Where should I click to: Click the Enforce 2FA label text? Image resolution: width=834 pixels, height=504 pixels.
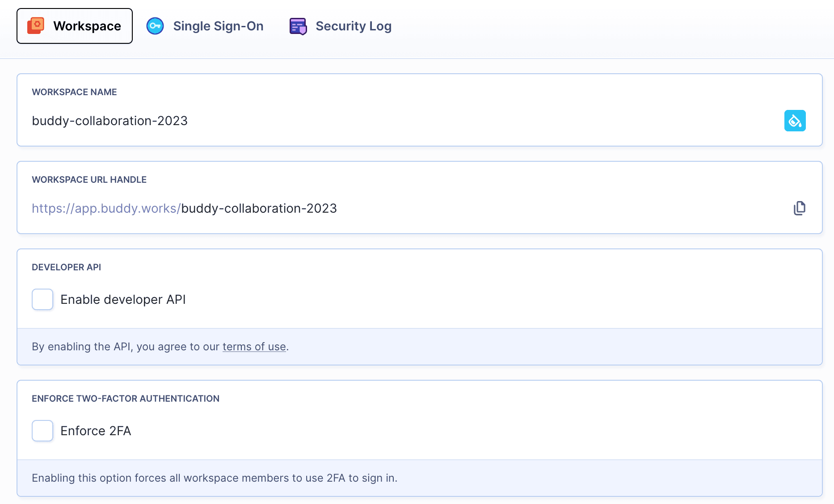tap(96, 431)
